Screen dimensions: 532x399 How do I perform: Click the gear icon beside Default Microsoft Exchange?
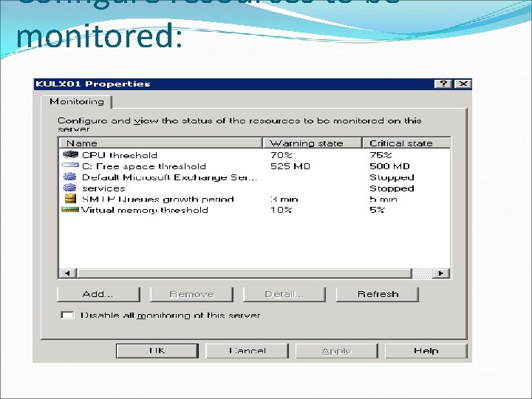[69, 177]
